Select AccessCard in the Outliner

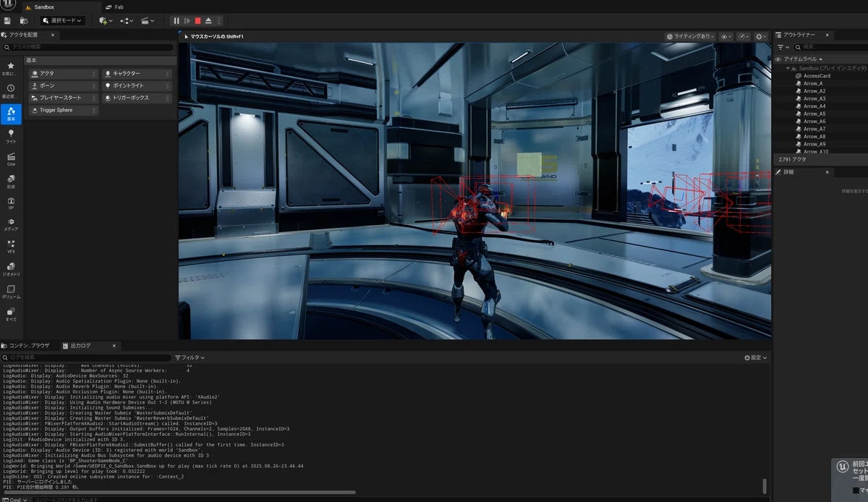(817, 76)
